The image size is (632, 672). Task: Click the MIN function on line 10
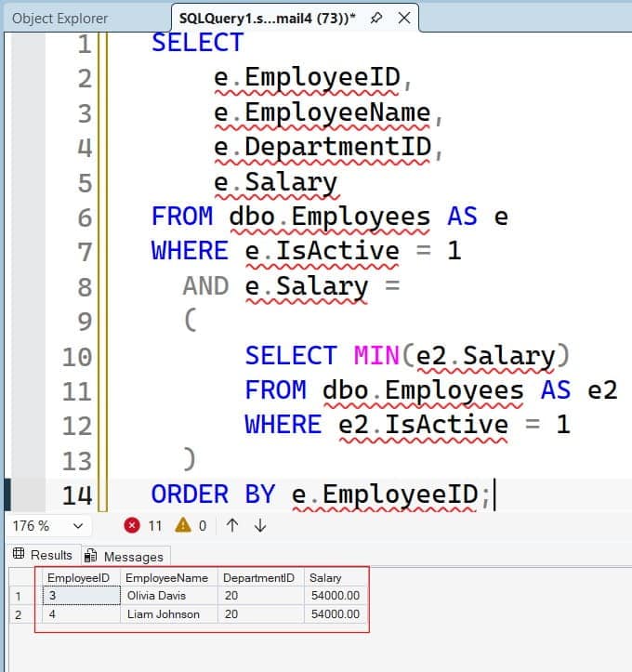[x=376, y=356]
